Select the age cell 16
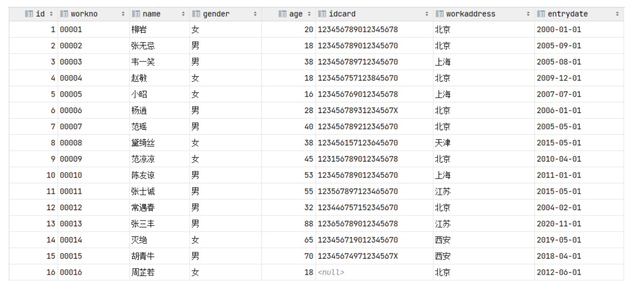 pos(289,94)
